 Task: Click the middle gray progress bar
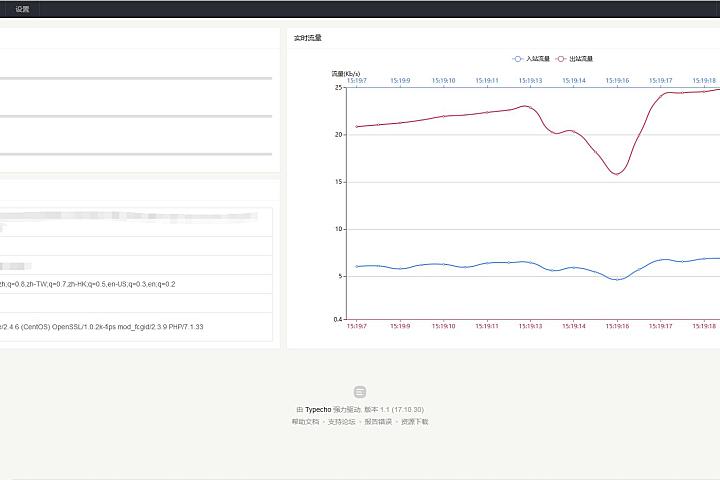tap(136, 116)
